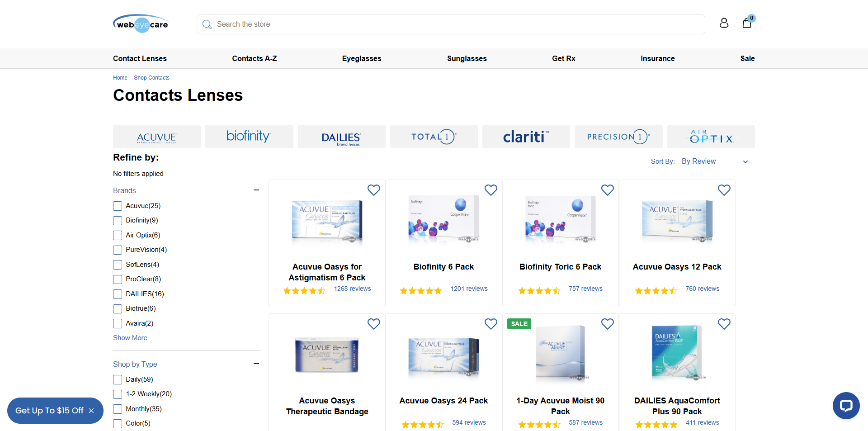The width and height of the screenshot is (868, 431).
Task: Click the five-star rating on Biofinity 6 Pack
Action: [420, 290]
